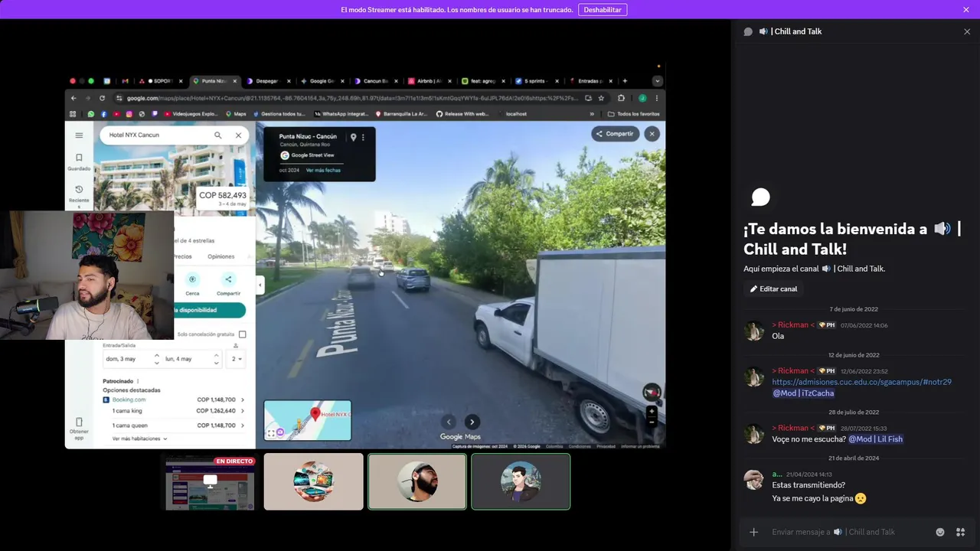The height and width of the screenshot is (551, 980).
Task: Open Street View more options menu
Action: (x=363, y=137)
